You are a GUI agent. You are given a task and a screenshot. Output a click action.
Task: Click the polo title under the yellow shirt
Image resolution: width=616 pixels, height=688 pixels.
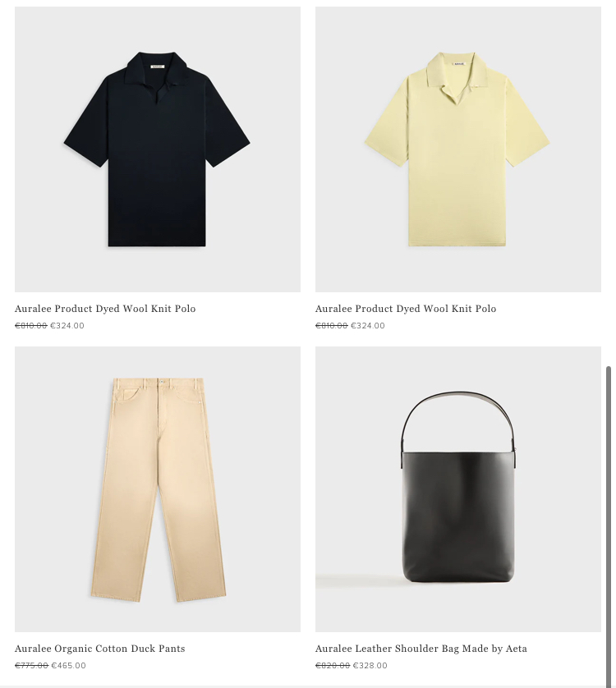(406, 309)
